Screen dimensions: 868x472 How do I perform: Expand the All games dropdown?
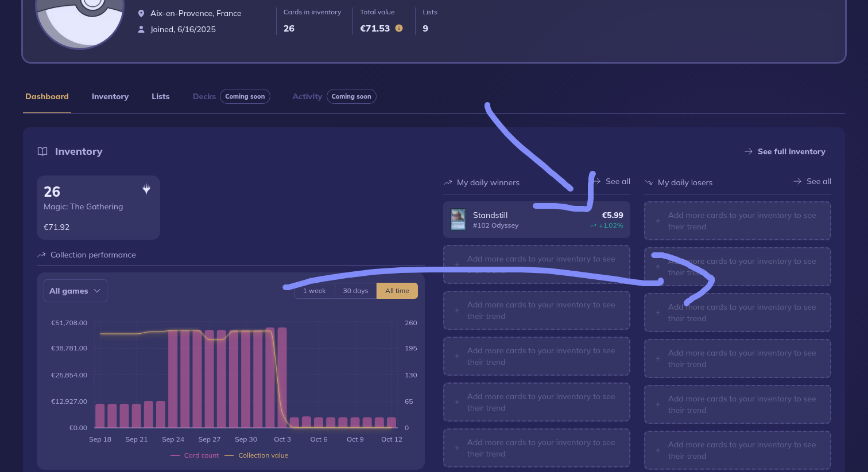click(x=75, y=291)
